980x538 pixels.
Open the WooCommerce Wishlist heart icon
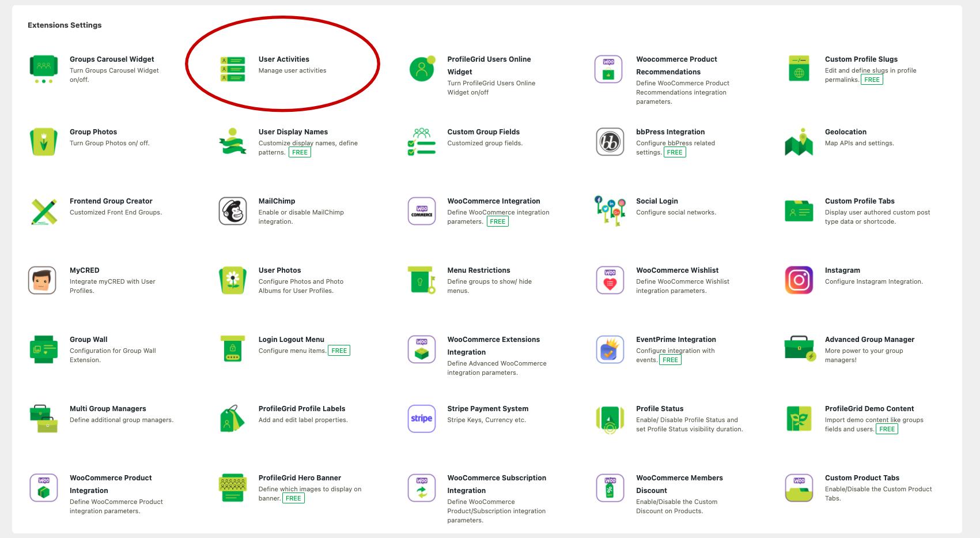610,280
